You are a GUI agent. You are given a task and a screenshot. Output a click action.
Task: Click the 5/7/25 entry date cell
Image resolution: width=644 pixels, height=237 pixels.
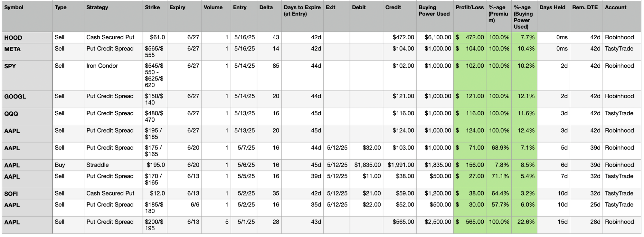244,151
